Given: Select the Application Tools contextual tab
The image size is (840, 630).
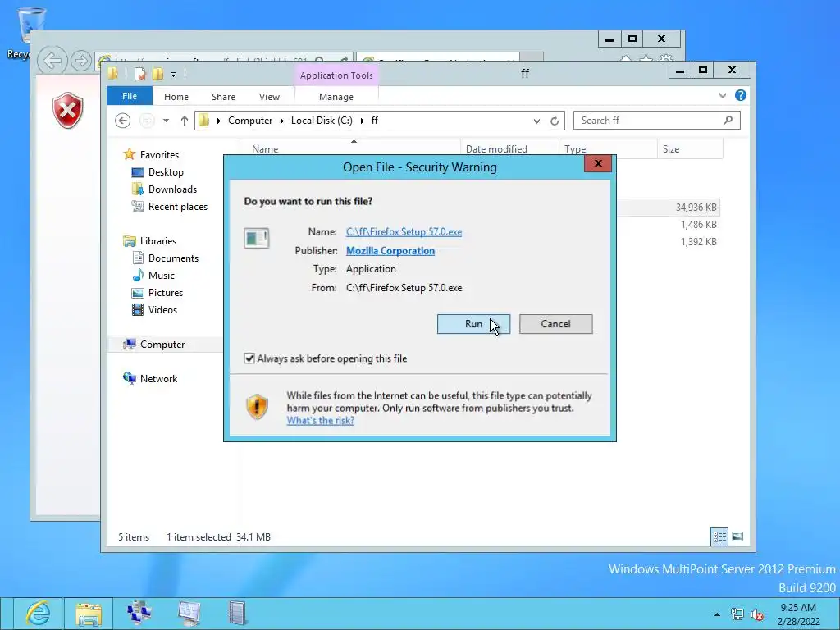Looking at the screenshot, I should point(336,75).
